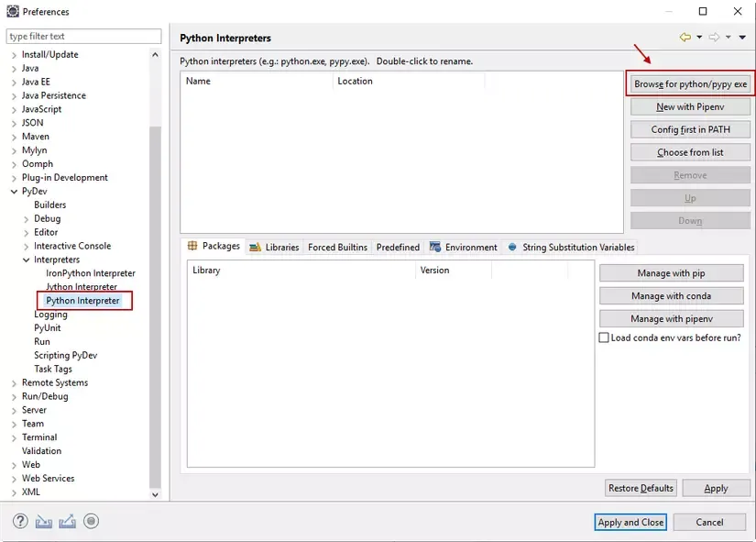756x542 pixels.
Task: Click the import preferences icon
Action: point(44,521)
